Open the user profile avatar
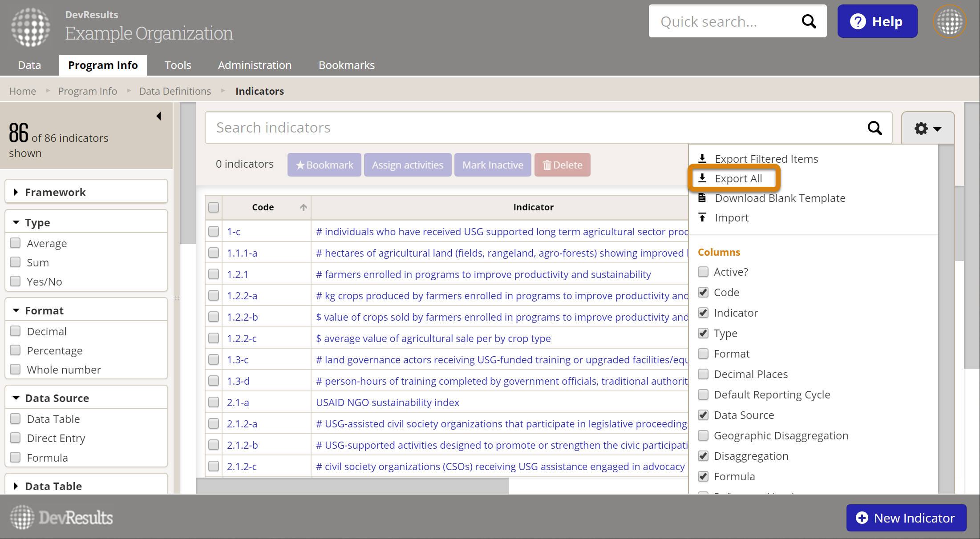 (949, 21)
